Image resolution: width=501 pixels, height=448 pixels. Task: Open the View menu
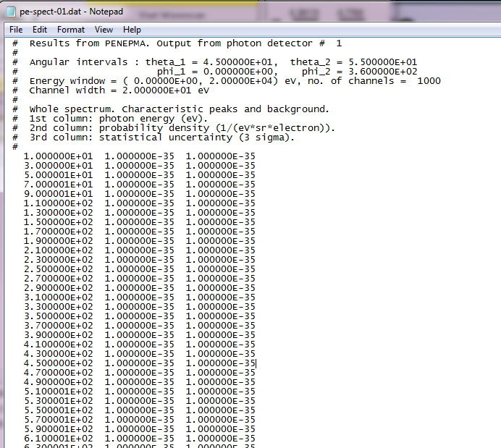click(x=104, y=30)
